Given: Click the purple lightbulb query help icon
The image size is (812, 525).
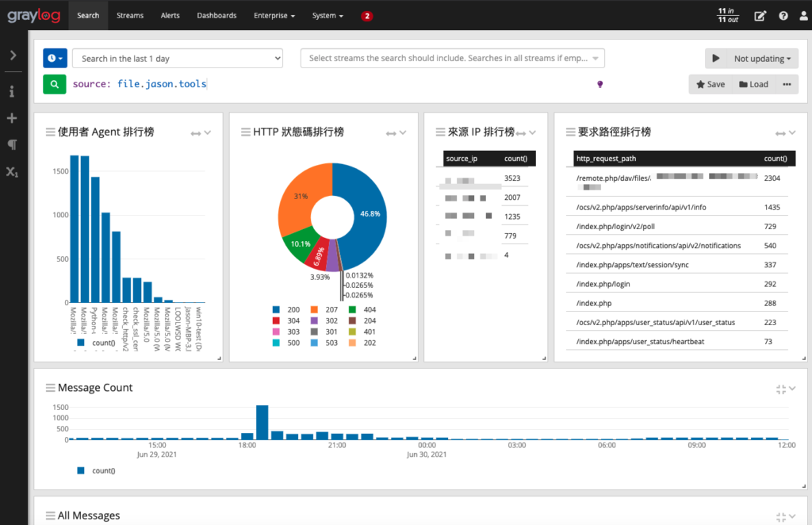Looking at the screenshot, I should [599, 84].
